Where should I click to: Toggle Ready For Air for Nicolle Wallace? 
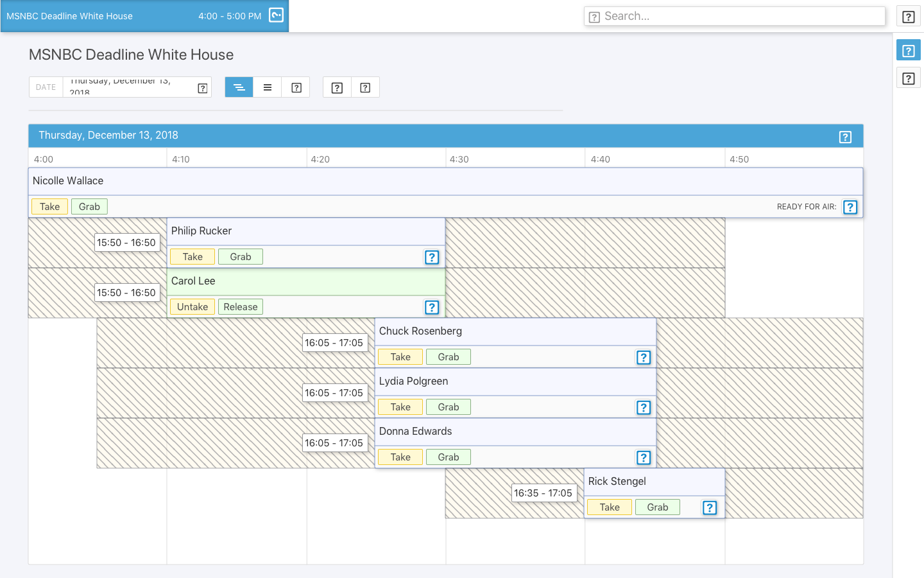(x=850, y=207)
